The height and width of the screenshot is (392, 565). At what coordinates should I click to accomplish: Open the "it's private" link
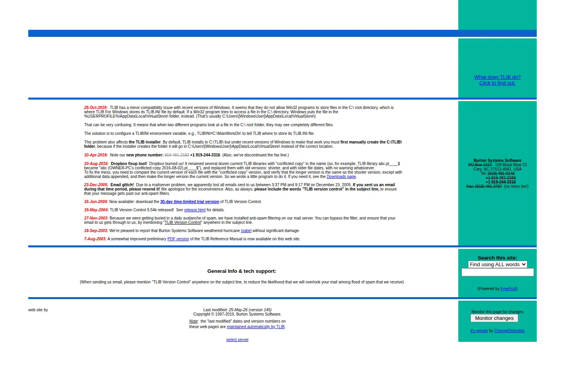[x=479, y=331]
